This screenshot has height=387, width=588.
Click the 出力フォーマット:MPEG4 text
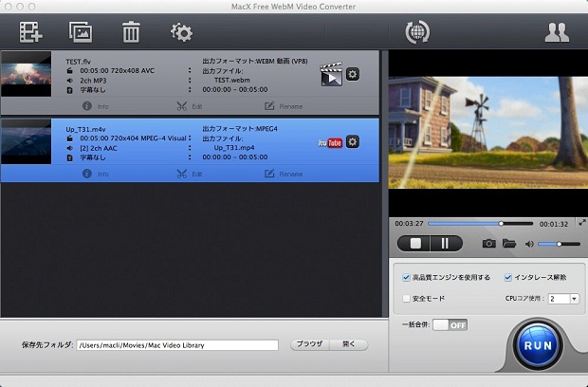(x=240, y=129)
